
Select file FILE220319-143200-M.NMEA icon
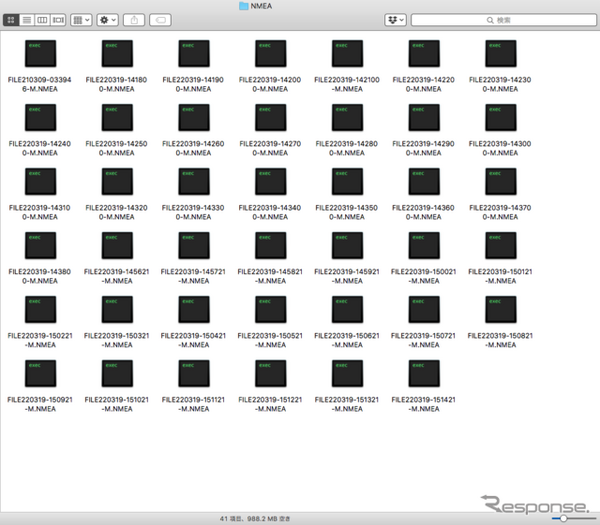[117, 181]
